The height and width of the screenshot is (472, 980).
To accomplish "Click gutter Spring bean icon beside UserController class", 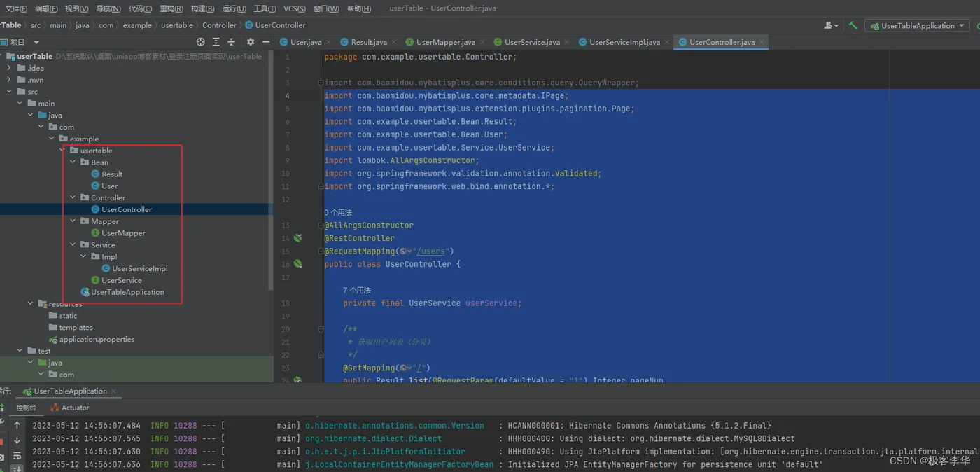I will pos(297,264).
